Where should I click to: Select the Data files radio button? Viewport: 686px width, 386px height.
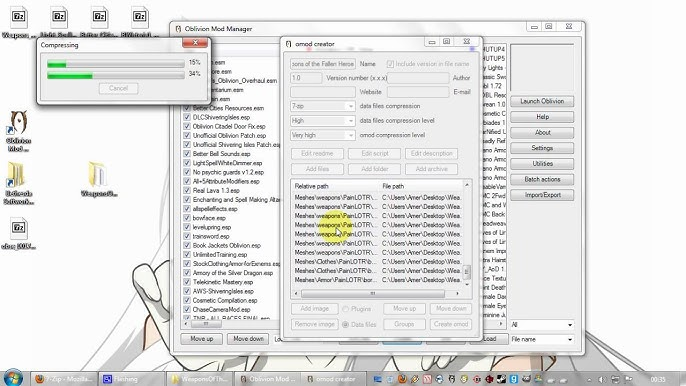tap(346, 325)
